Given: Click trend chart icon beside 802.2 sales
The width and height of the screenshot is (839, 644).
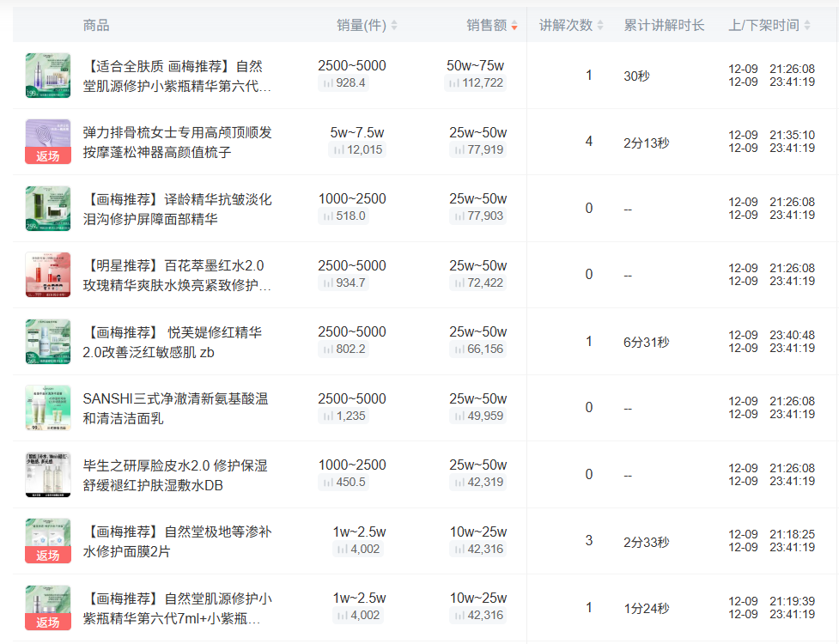Looking at the screenshot, I should point(328,349).
